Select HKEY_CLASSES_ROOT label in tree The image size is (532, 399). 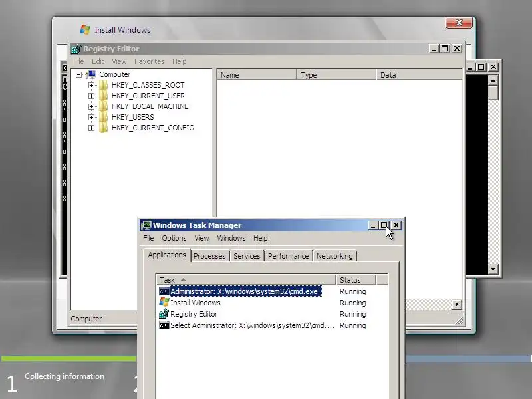click(148, 85)
